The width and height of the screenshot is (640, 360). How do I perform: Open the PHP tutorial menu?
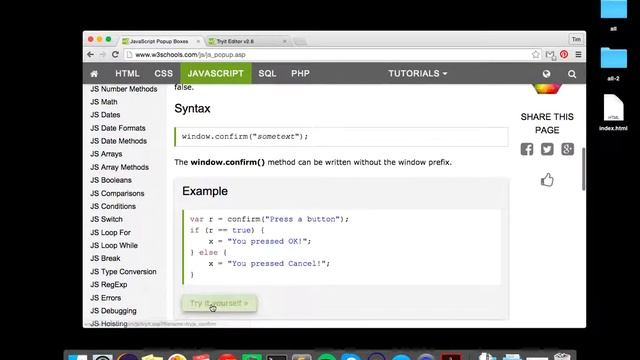tap(300, 73)
